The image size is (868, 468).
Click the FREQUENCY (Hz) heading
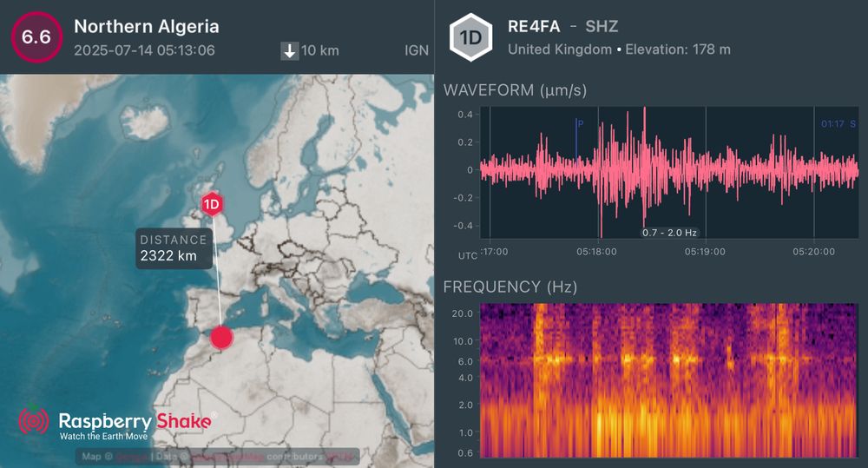tap(510, 287)
